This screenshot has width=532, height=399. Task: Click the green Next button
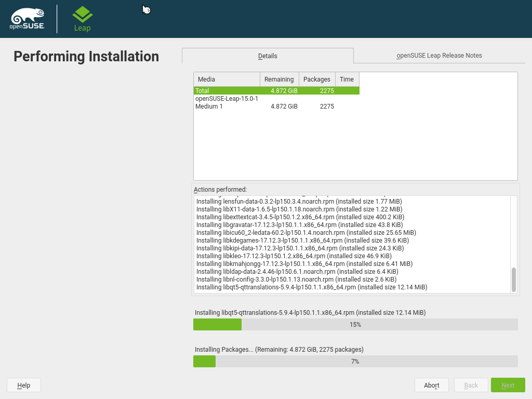[508, 385]
